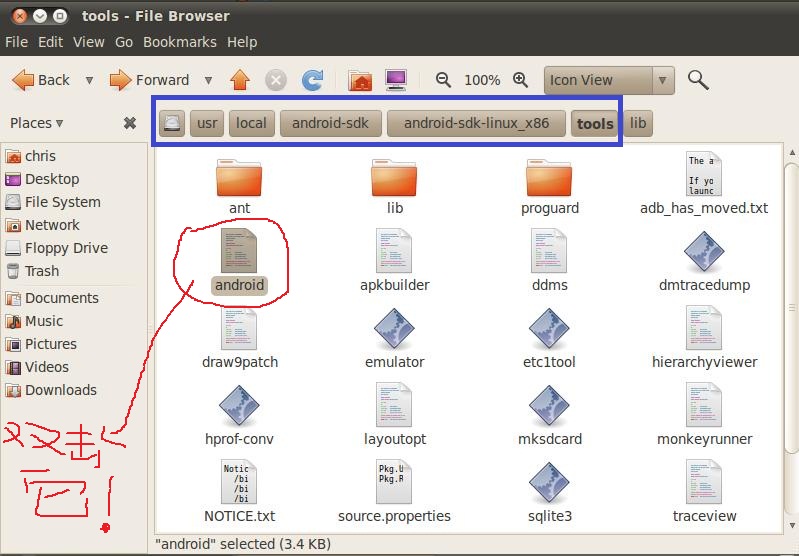This screenshot has width=799, height=556.
Task: Open Network in sidebar
Action: pyautogui.click(x=42, y=225)
